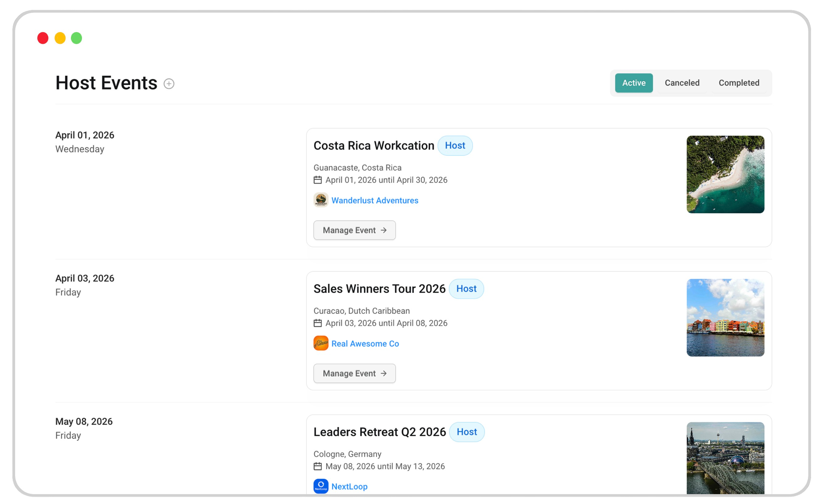Viewport: 820px width, 504px height.
Task: Open the Curacao waterfront thumbnail
Action: point(725,318)
